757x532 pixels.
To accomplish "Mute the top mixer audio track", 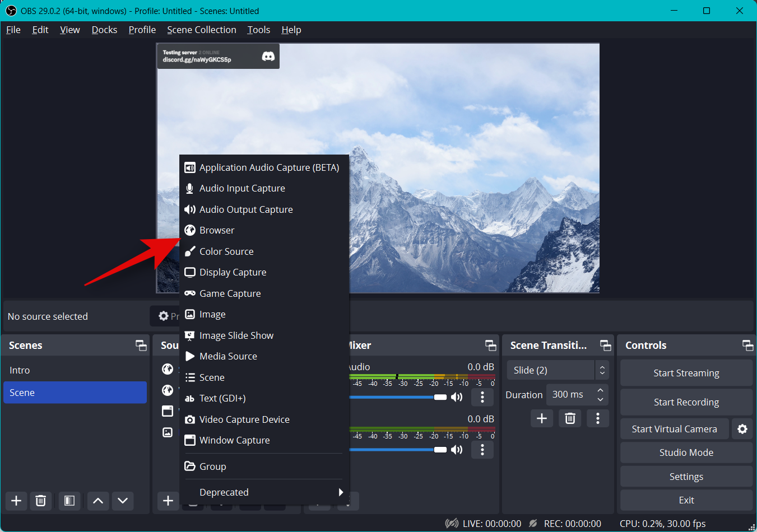I will (457, 397).
